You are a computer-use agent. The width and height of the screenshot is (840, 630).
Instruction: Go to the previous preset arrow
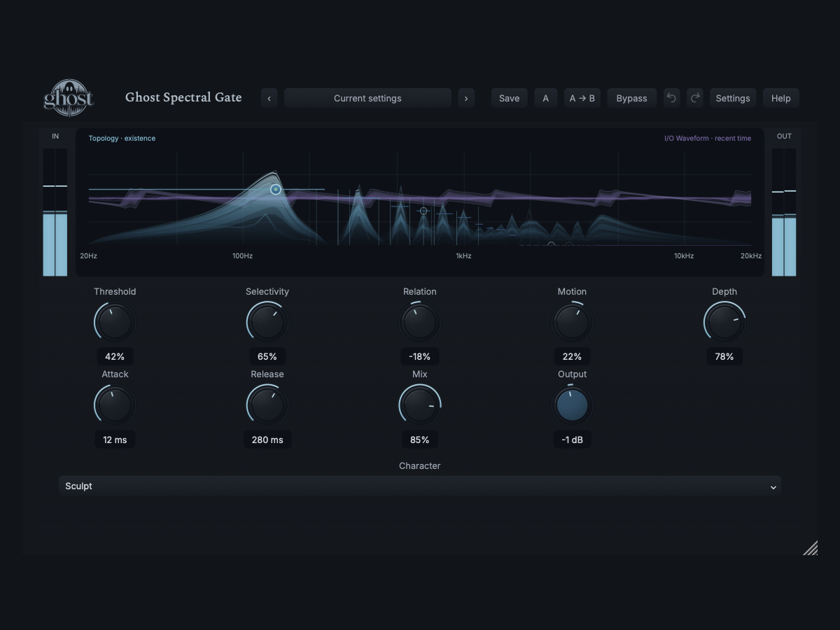(x=269, y=98)
